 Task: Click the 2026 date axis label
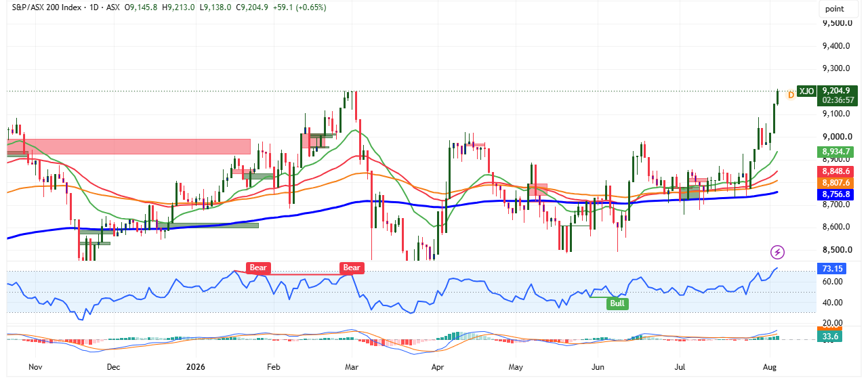click(195, 366)
